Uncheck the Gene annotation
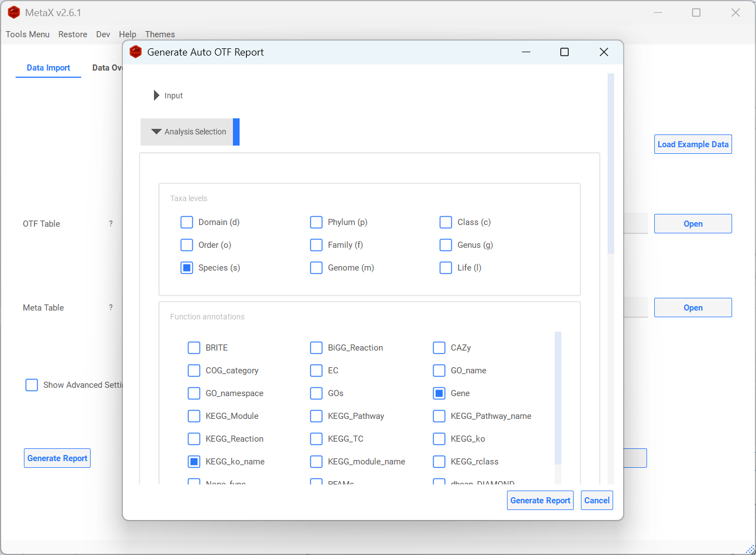 tap(439, 393)
